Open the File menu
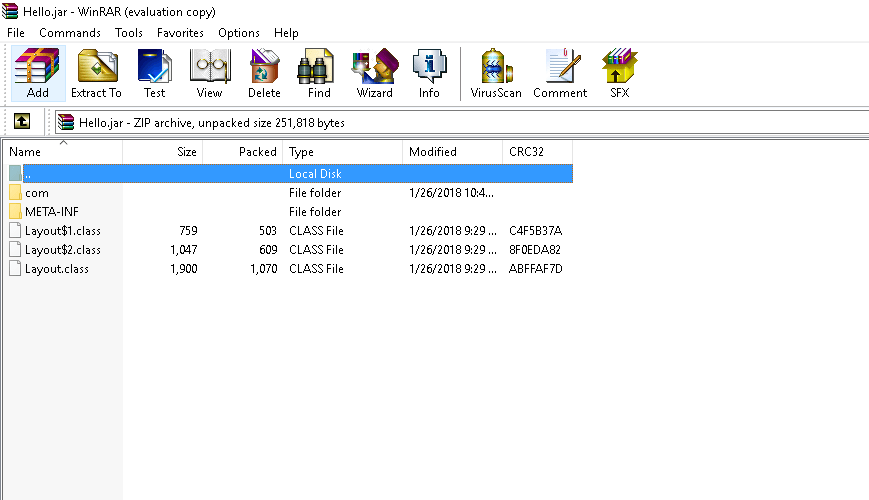This screenshot has width=869, height=500. pos(16,33)
